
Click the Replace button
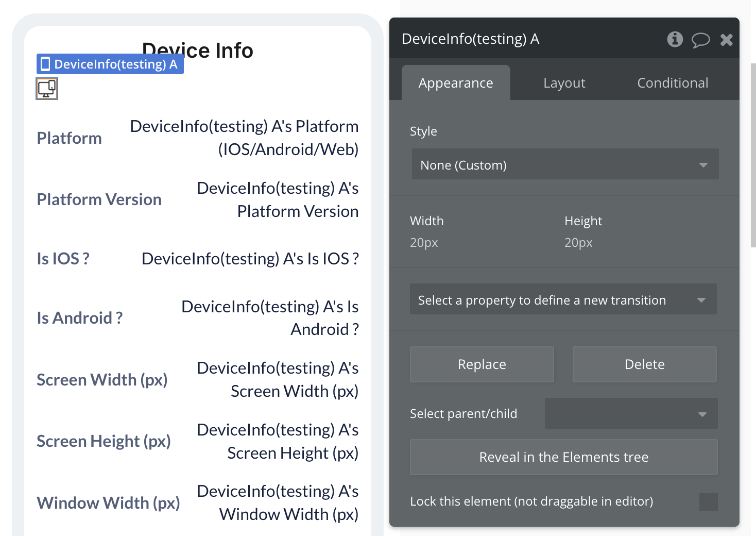point(482,364)
